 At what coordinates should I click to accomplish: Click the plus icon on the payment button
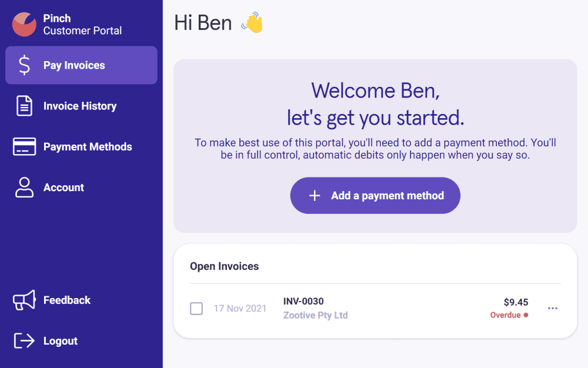(315, 195)
